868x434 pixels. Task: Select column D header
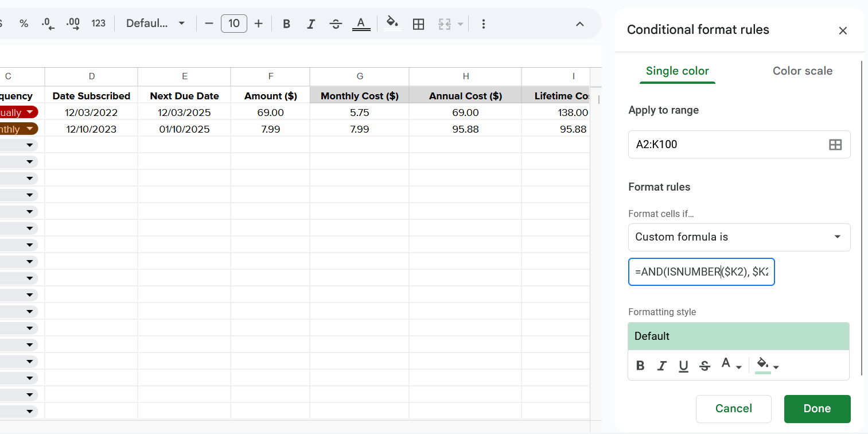click(92, 76)
